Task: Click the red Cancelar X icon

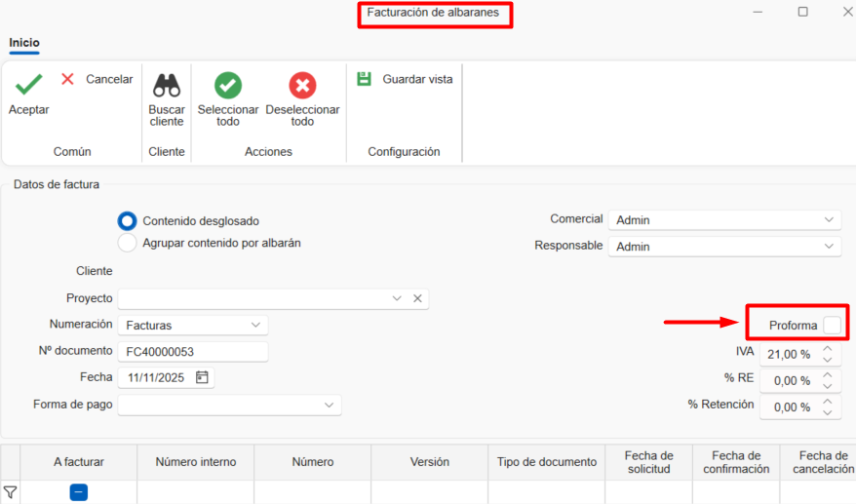Action: tap(67, 79)
